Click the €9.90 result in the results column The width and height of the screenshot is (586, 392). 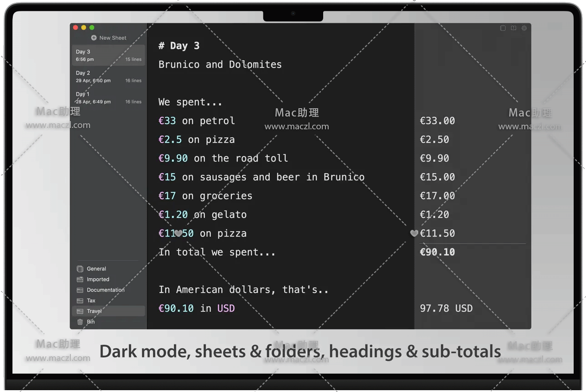pyautogui.click(x=434, y=158)
